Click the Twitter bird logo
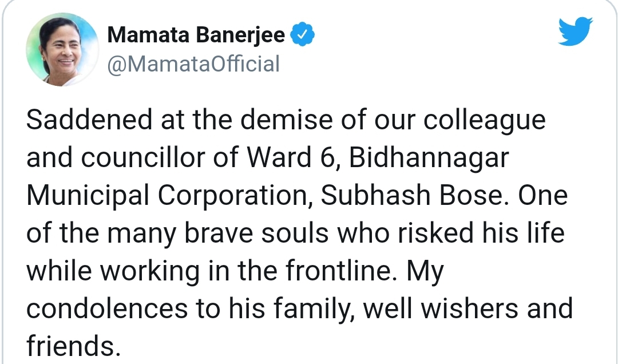This screenshot has width=618, height=364. coord(576,31)
